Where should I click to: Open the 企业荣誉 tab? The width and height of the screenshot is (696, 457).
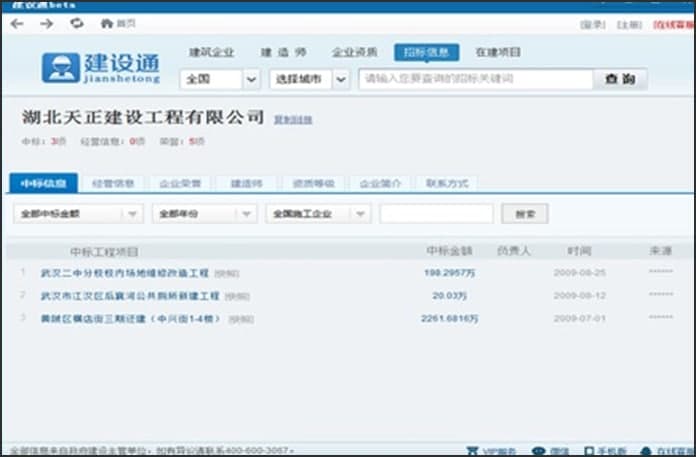pos(180,183)
